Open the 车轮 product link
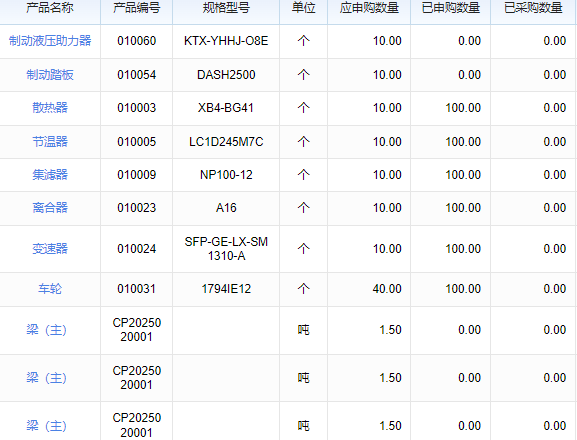577x440 pixels. click(x=50, y=289)
